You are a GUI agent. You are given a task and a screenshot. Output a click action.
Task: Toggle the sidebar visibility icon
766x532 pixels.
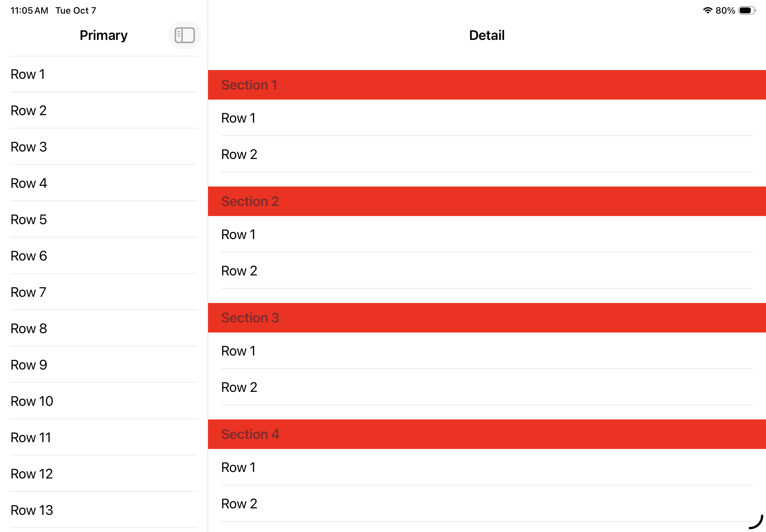tap(184, 35)
